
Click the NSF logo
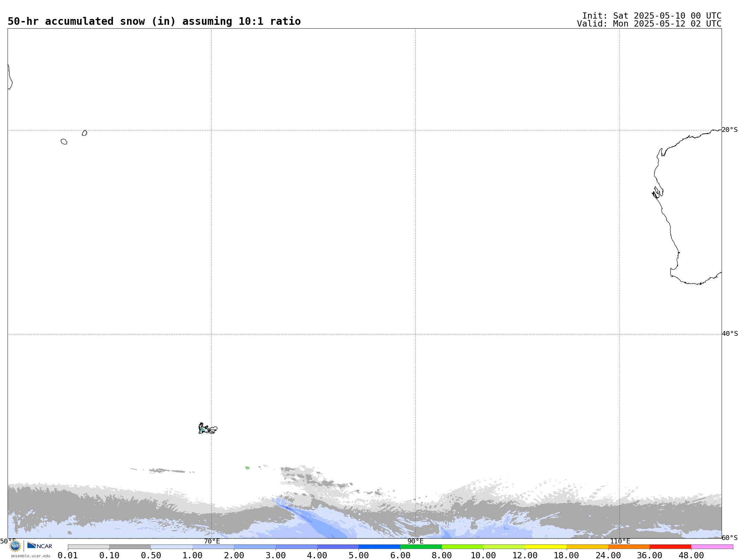(x=15, y=546)
